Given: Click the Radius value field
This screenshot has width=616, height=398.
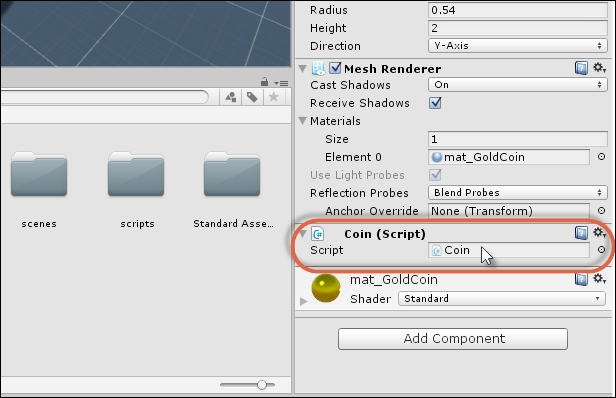Looking at the screenshot, I should point(517,10).
